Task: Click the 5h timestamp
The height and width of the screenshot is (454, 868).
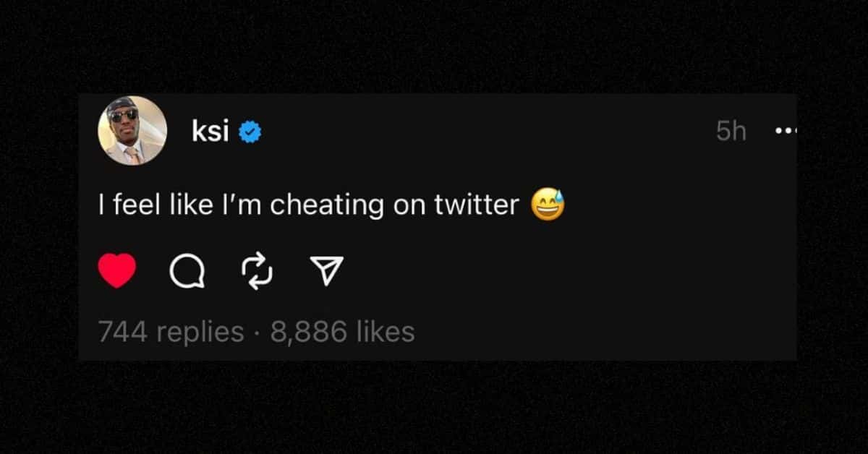Action: (x=731, y=132)
